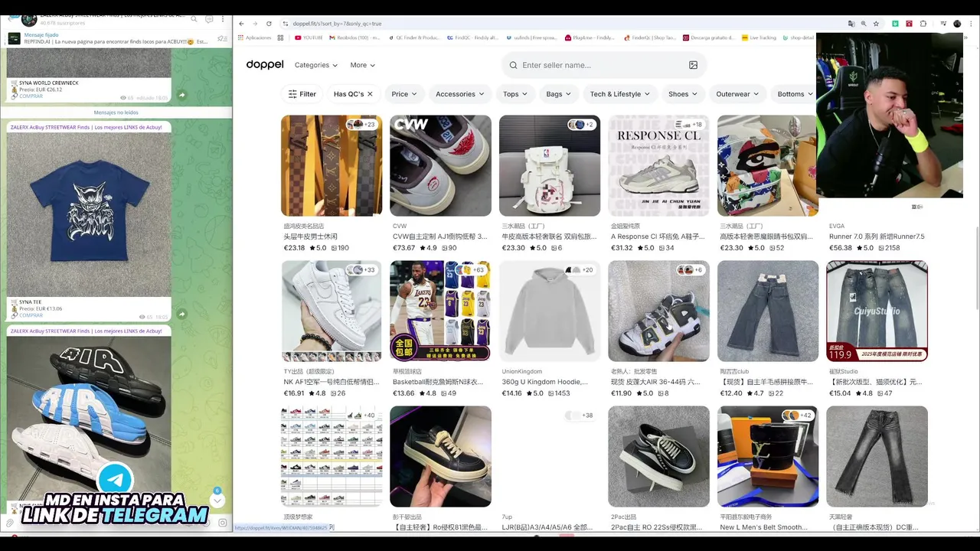Click the CVW seller name under sneaker
Viewport: 980px width, 551px height.
click(400, 227)
